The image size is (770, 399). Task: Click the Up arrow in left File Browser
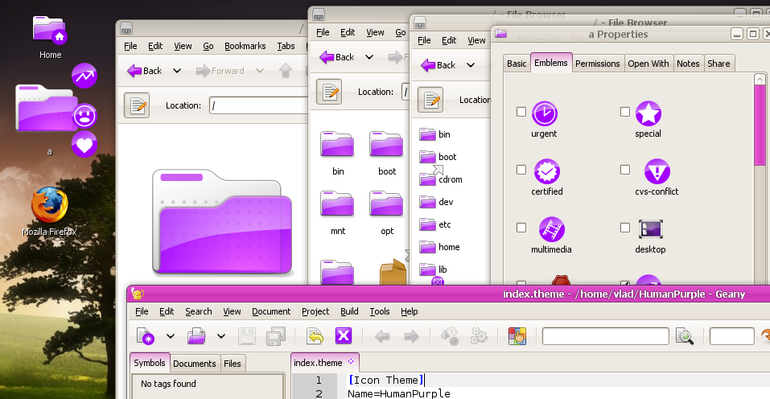[x=285, y=71]
